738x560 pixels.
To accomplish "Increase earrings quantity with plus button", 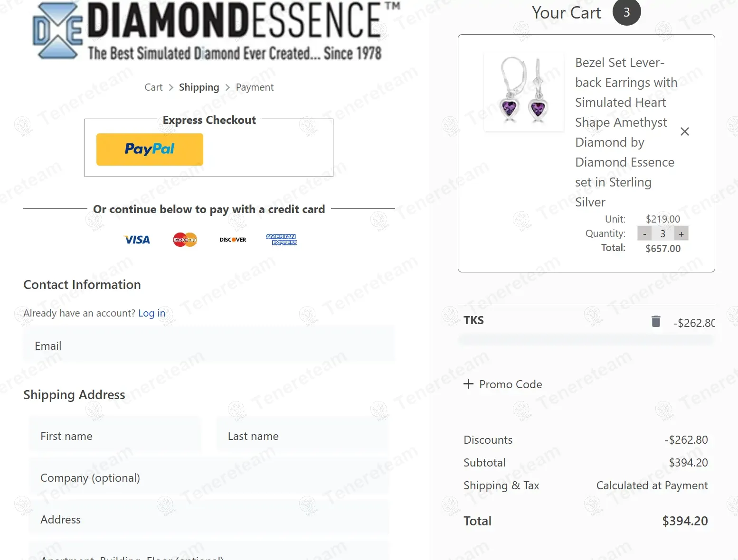I will pyautogui.click(x=681, y=234).
